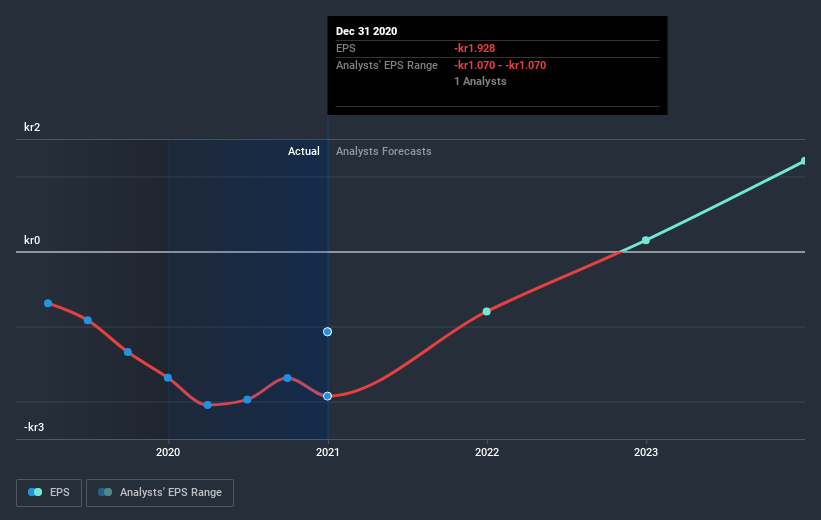Click the Actual section label
The width and height of the screenshot is (821, 520).
pyautogui.click(x=304, y=151)
